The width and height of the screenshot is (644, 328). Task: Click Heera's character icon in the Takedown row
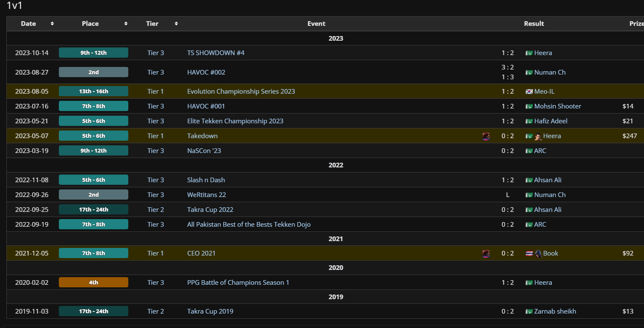tap(538, 136)
